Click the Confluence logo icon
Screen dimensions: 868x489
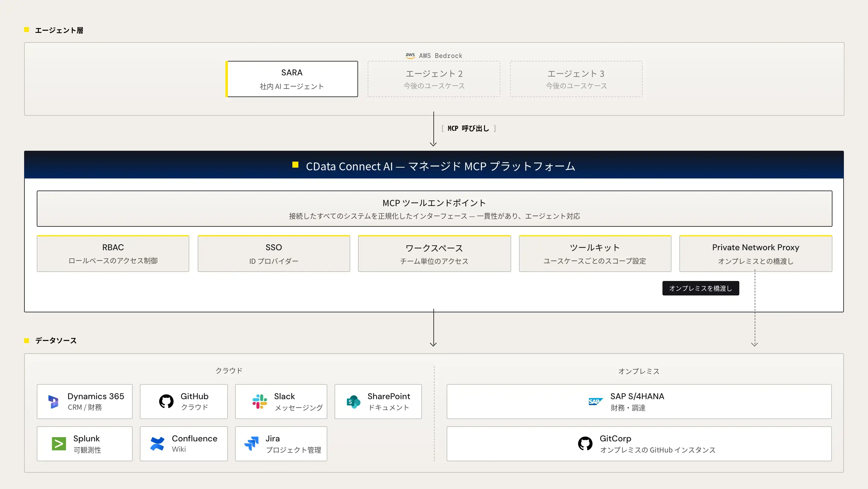tap(157, 443)
